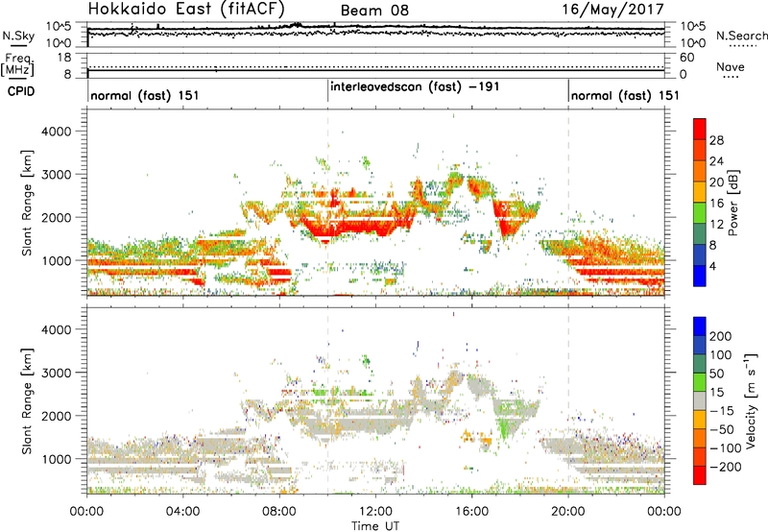This screenshot has width=768, height=532.
Task: Click the '12:00' time axis label
Action: click(375, 512)
